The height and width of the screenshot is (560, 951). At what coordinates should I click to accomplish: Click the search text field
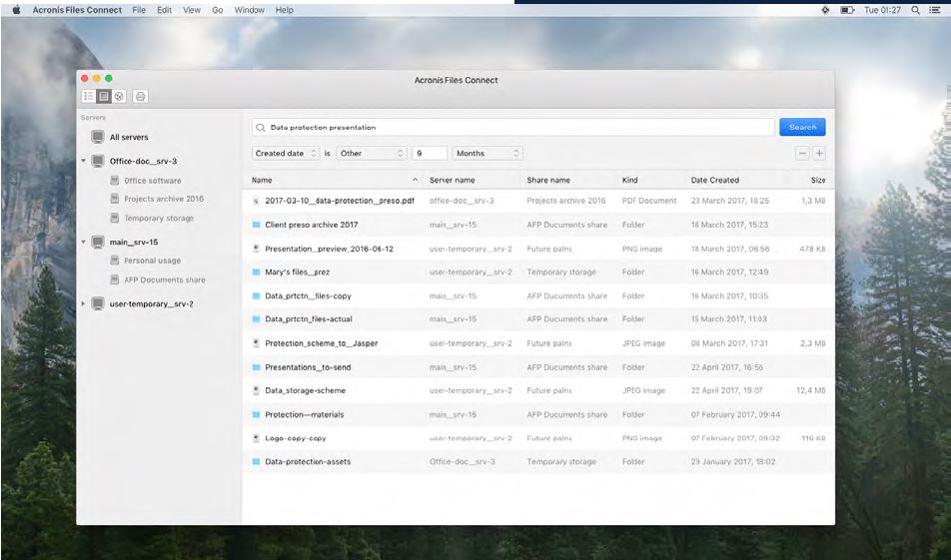point(513,128)
